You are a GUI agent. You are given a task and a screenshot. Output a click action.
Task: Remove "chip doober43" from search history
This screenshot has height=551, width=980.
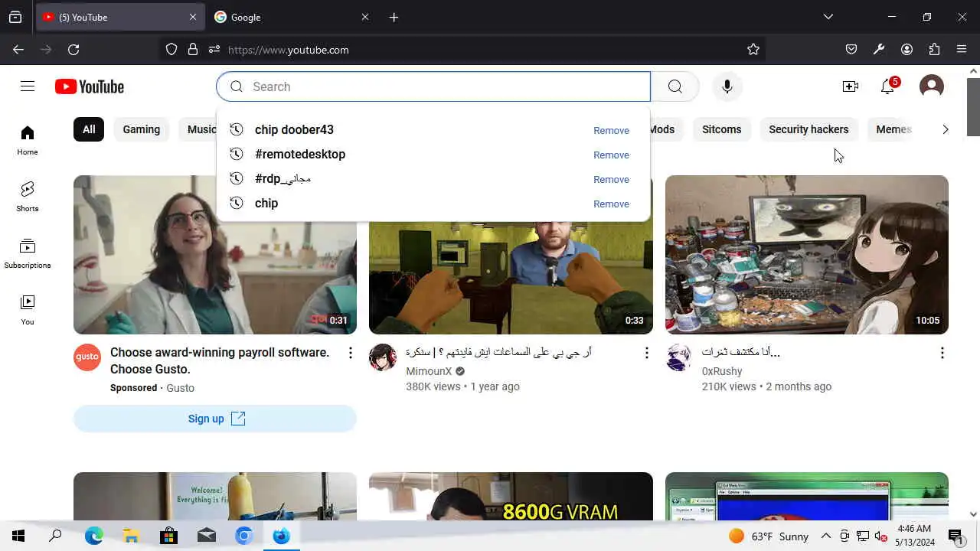coord(611,130)
